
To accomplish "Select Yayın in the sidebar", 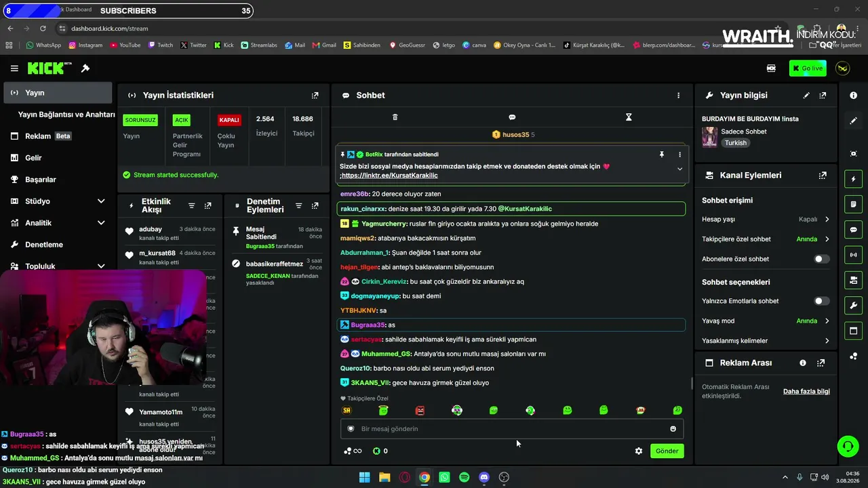I will (58, 93).
